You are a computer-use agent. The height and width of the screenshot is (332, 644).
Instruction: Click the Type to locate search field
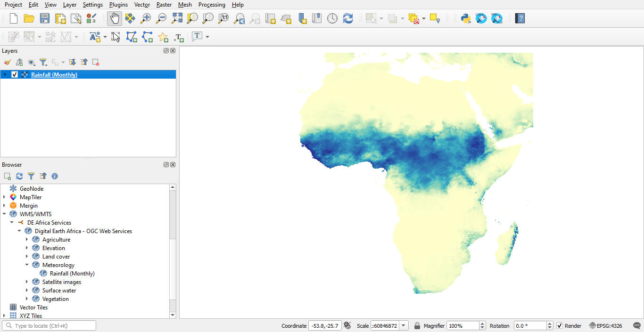[x=49, y=325]
